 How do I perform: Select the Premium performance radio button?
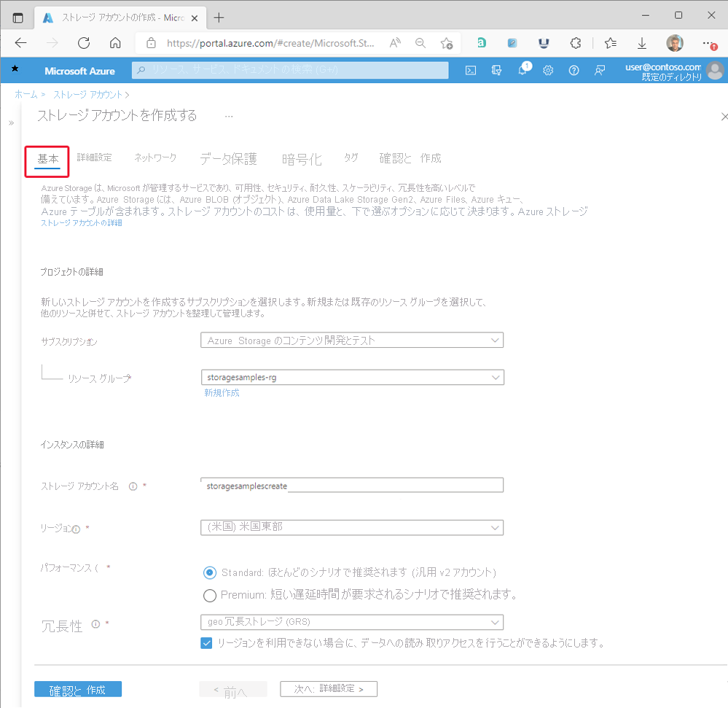[210, 595]
